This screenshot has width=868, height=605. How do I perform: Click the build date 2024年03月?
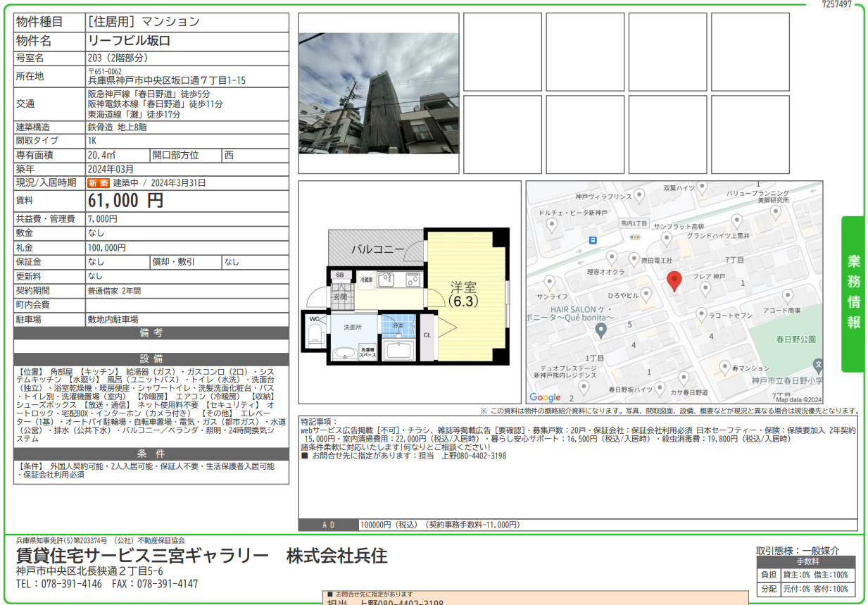pyautogui.click(x=111, y=169)
